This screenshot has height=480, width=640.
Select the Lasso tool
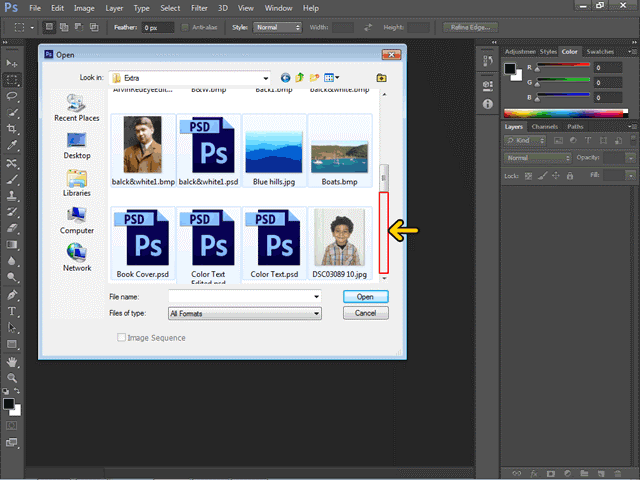(11, 96)
